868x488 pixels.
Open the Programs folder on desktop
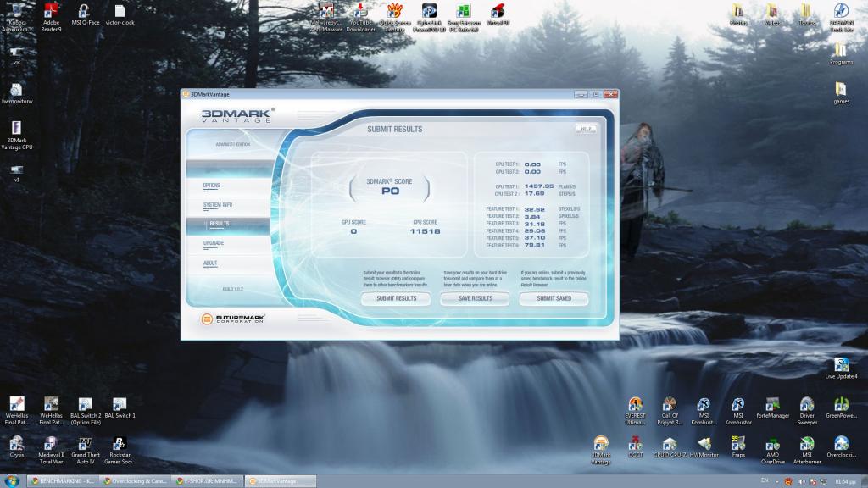[x=841, y=53]
